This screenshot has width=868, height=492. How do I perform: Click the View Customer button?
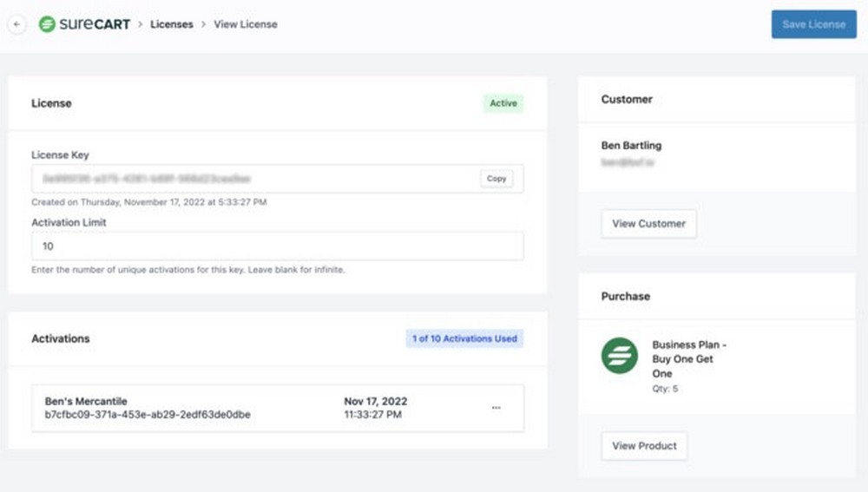point(648,224)
